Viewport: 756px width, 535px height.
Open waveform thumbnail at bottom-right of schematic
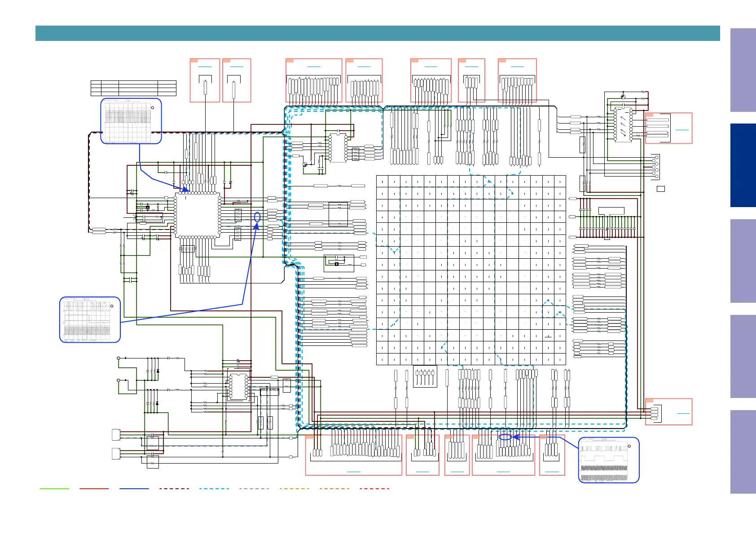tap(609, 460)
